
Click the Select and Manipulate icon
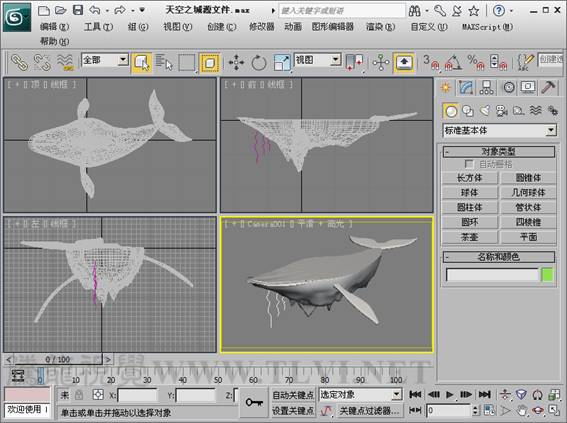pyautogui.click(x=381, y=63)
